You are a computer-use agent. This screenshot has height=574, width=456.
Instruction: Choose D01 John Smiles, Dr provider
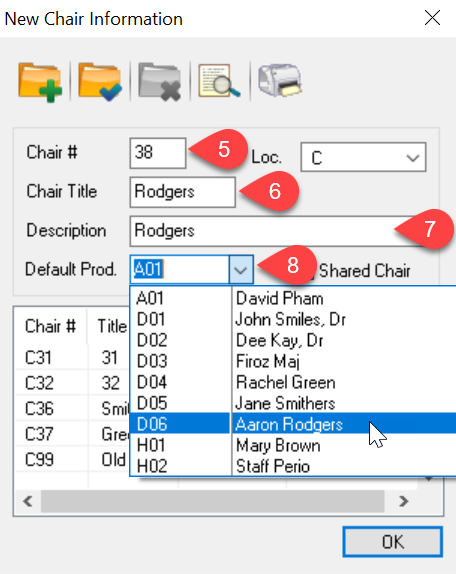(293, 319)
